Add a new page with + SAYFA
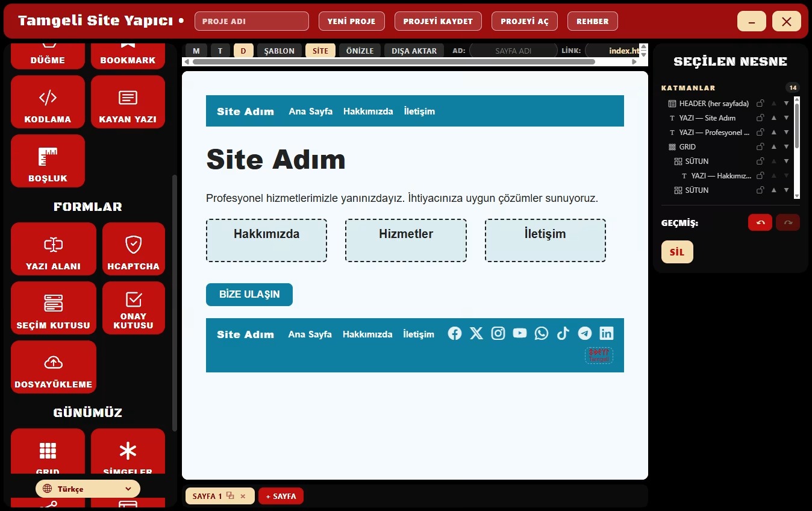 (x=281, y=496)
